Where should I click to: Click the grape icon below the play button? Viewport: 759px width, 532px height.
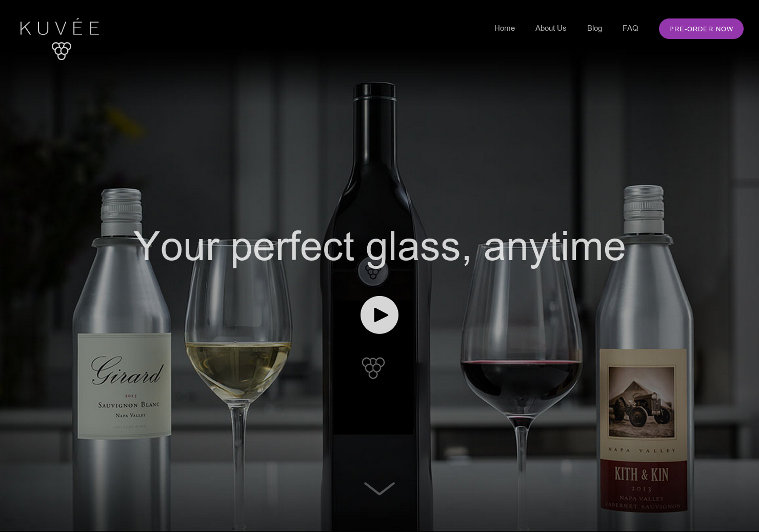click(x=373, y=368)
